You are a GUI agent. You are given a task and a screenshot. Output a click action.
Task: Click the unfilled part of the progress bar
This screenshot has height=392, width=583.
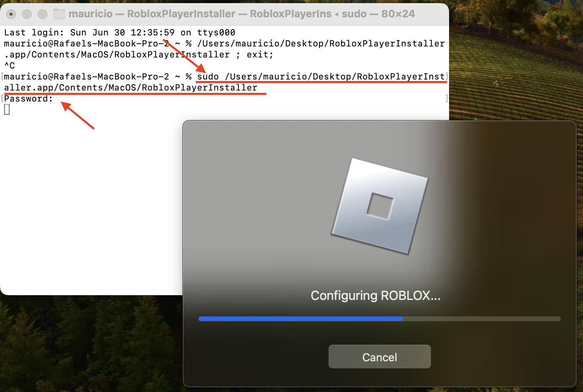[482, 319]
